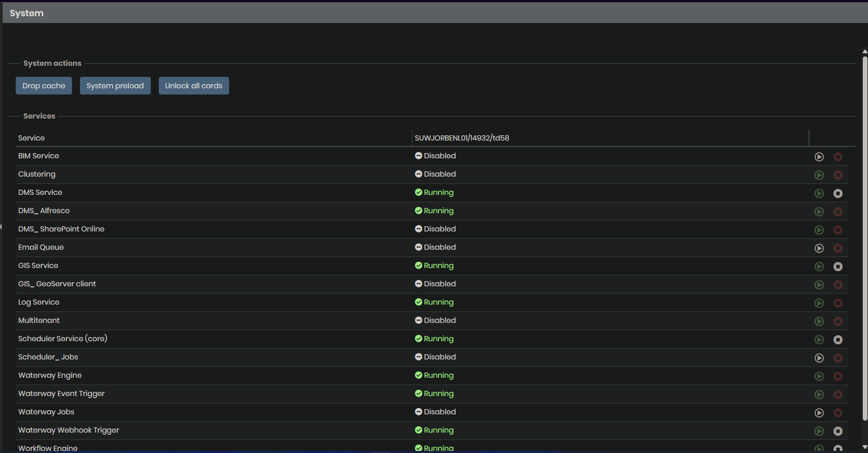Viewport: 868px width, 453px height.
Task: Click the SUWJORBENL01 node column header
Action: [462, 138]
